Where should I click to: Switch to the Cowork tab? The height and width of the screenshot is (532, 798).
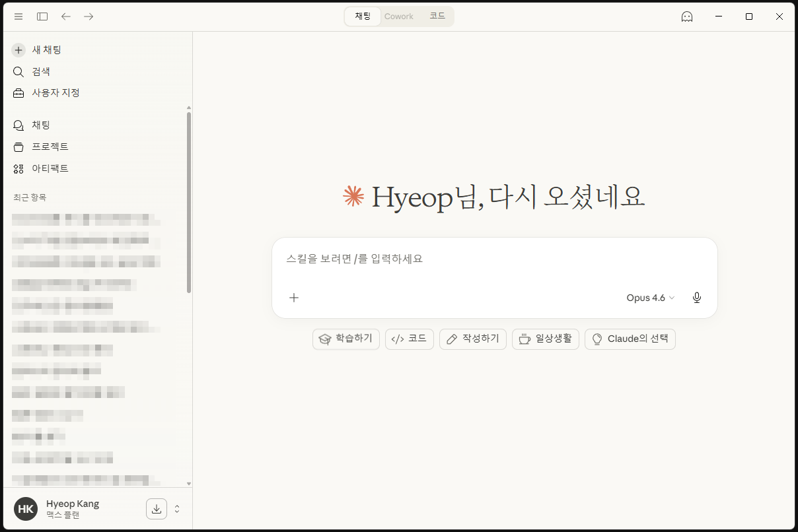399,17
